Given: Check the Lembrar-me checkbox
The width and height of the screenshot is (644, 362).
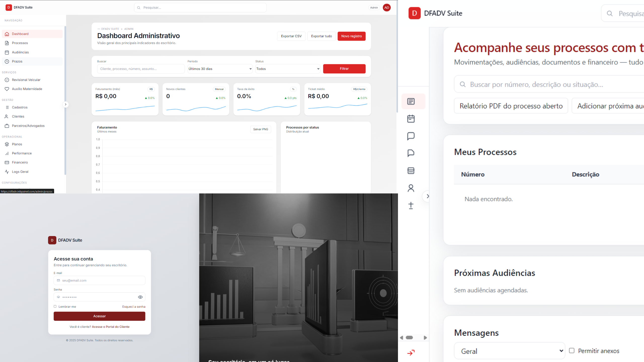Looking at the screenshot, I should pos(55,306).
